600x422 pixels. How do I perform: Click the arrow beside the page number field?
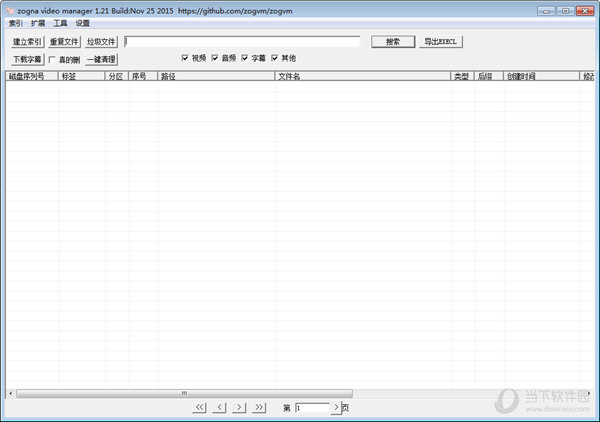pyautogui.click(x=336, y=408)
